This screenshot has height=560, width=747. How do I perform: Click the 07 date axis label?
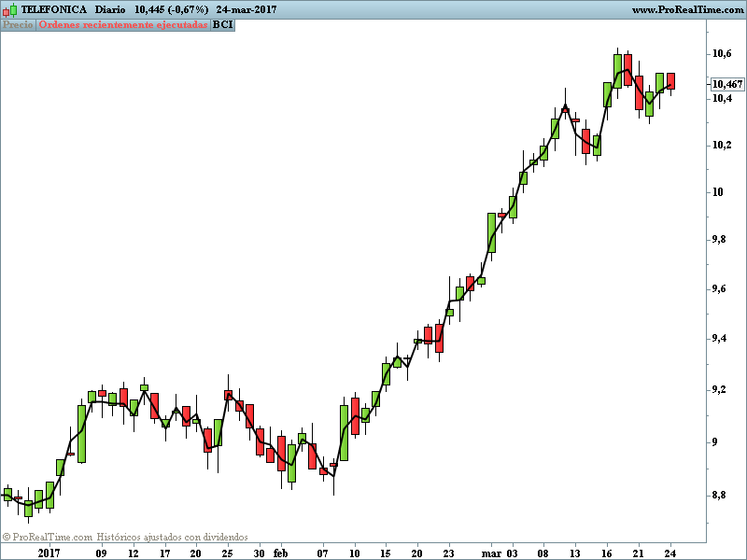click(x=323, y=553)
